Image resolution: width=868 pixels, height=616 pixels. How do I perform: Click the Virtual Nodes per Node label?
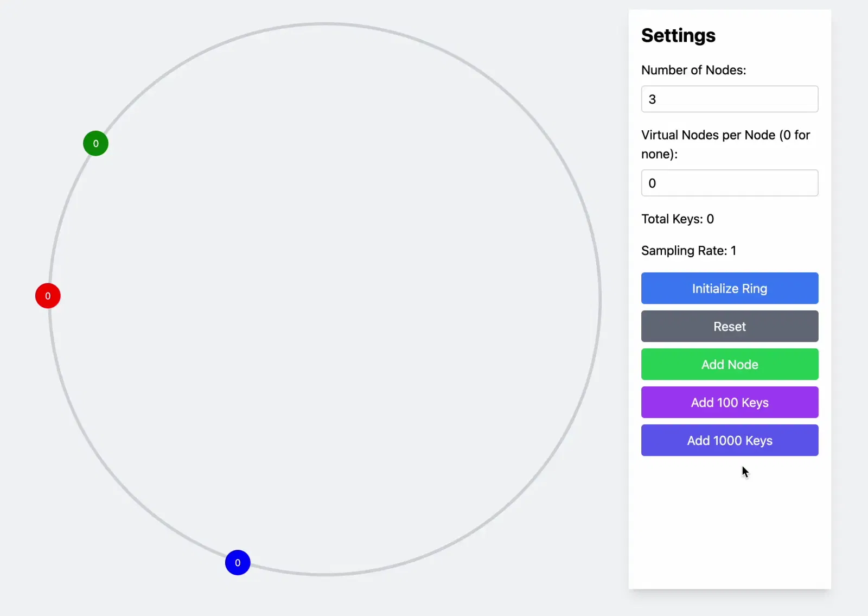point(726,144)
